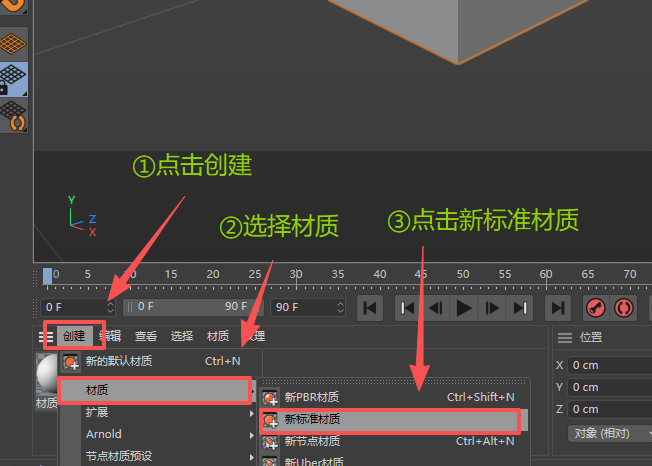This screenshot has height=466, width=652.
Task: Jump to previous keyframe button
Action: coord(408,308)
